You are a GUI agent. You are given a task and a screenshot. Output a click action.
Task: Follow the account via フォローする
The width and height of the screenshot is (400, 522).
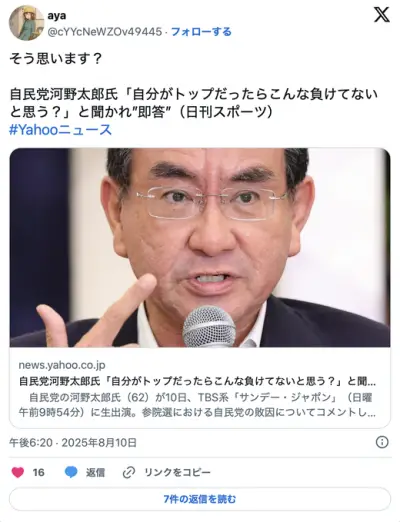pyautogui.click(x=201, y=32)
